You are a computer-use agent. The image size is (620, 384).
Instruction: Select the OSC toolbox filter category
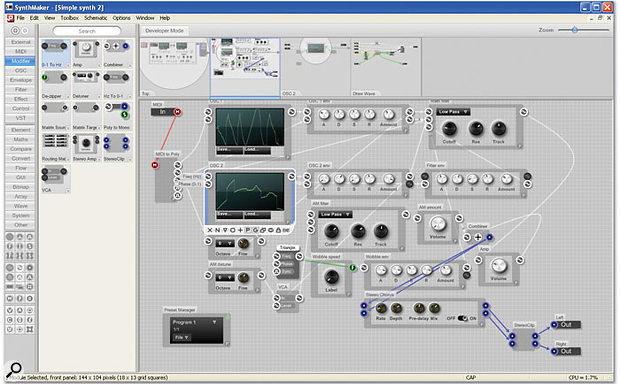(x=21, y=70)
